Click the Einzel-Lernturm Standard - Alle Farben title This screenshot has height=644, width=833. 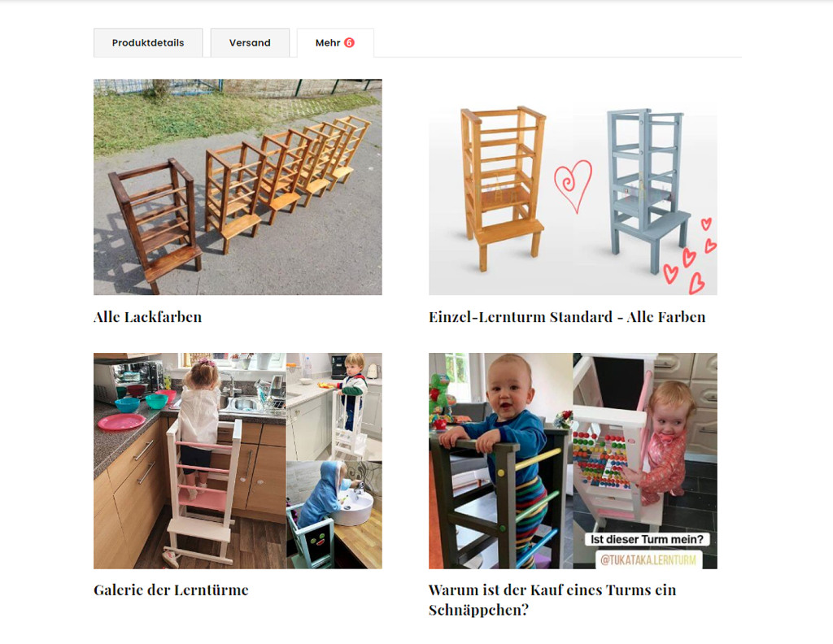click(567, 317)
